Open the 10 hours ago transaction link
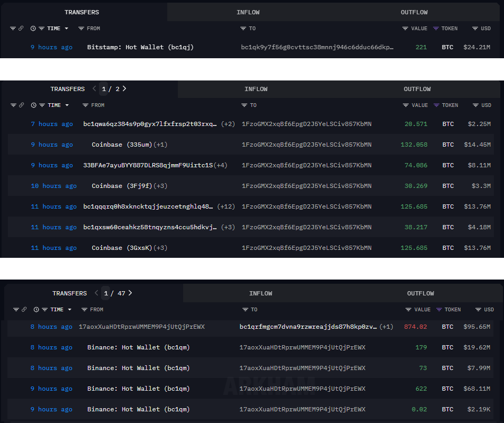Image resolution: width=504 pixels, height=423 pixels. [53, 186]
